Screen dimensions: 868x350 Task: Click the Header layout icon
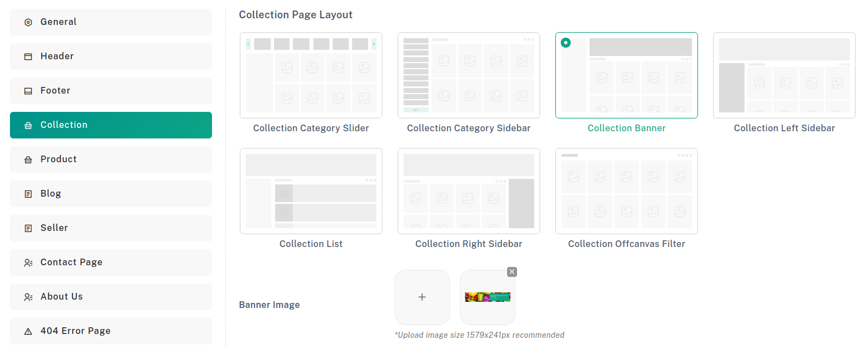coord(28,56)
